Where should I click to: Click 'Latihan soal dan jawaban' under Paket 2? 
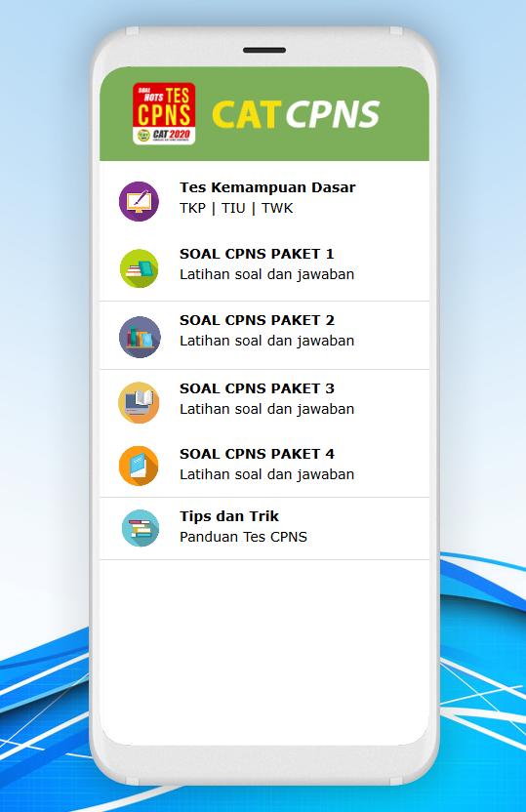[266, 341]
